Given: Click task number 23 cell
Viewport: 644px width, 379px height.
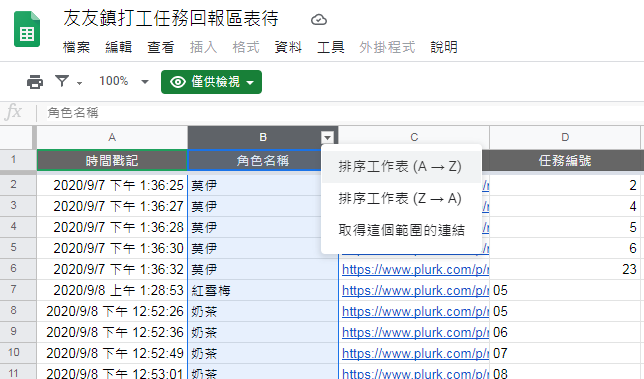Looking at the screenshot, I should click(565, 269).
